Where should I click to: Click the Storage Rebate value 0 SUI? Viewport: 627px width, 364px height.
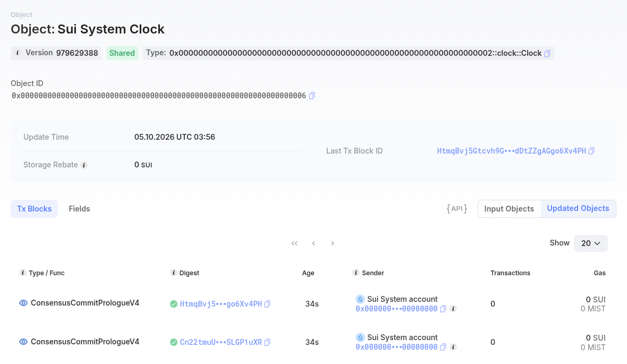(143, 165)
